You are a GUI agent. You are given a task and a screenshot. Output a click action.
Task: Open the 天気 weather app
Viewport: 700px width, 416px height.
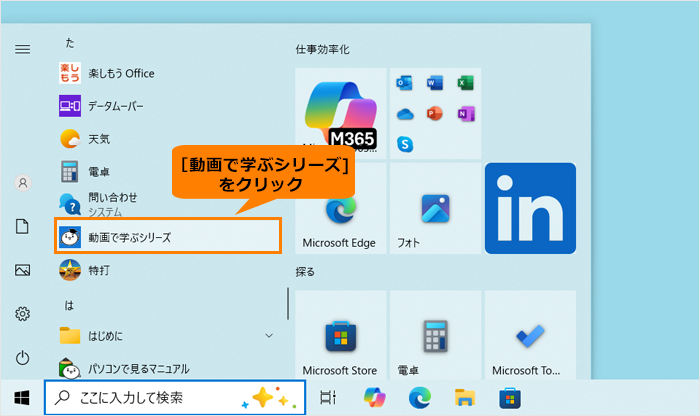(x=167, y=139)
